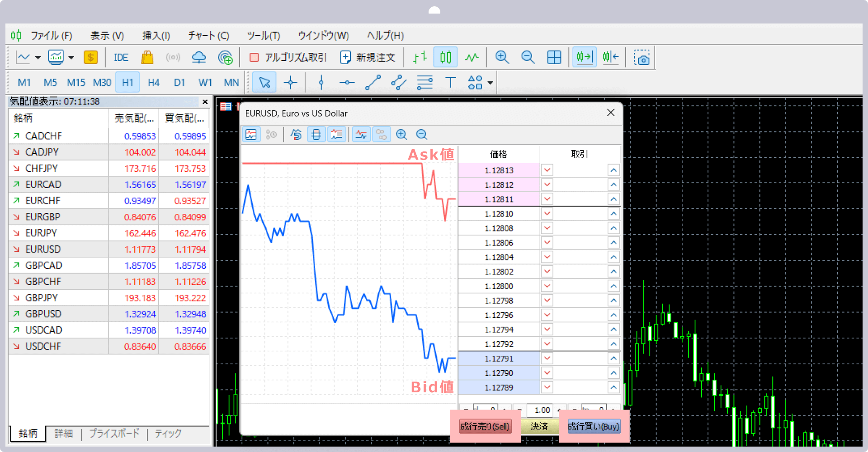Screen dimensions: 868x452
Task: Select the text label tool
Action: coord(450,83)
